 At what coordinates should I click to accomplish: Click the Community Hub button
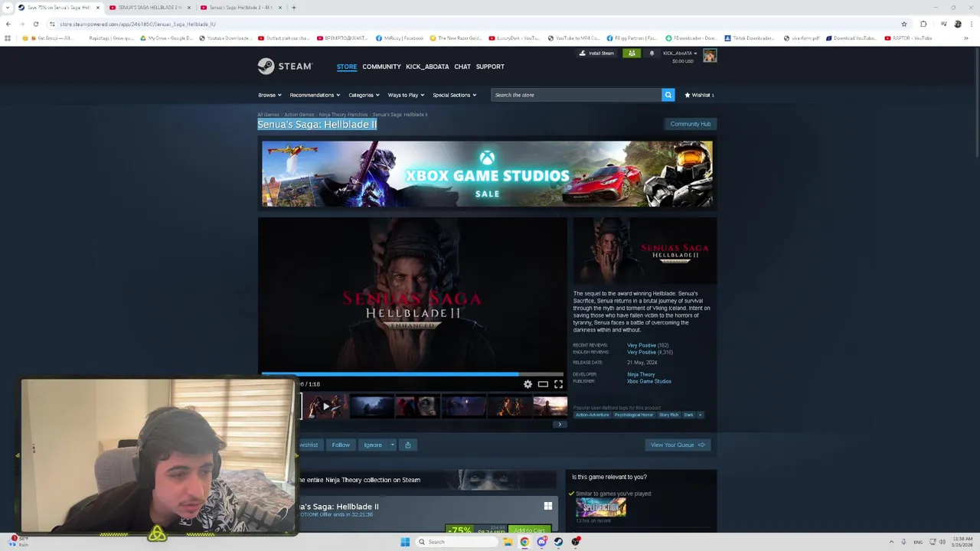click(691, 124)
